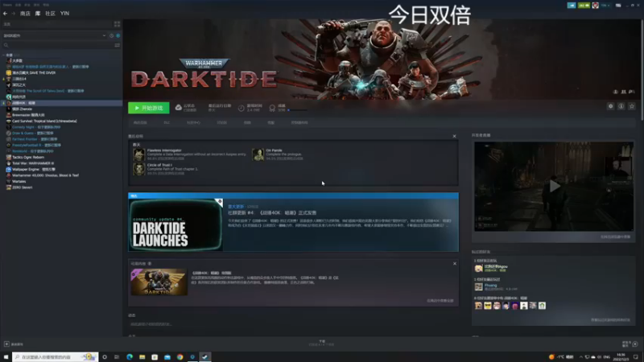The width and height of the screenshot is (644, 362).
Task: Click the green Play game button
Action: tap(149, 108)
